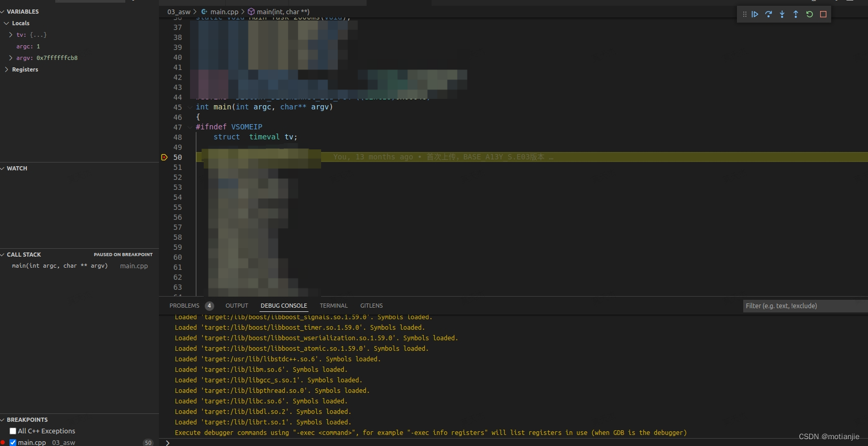Click the libpthread.so.0 loaded message
This screenshot has width=868, height=446.
tap(272, 391)
